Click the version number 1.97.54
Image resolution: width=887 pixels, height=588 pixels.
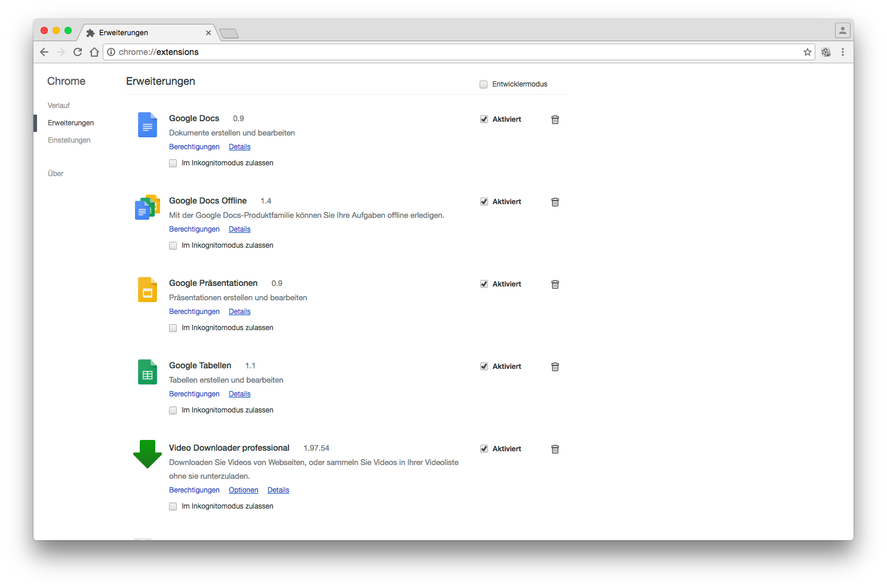click(x=316, y=448)
